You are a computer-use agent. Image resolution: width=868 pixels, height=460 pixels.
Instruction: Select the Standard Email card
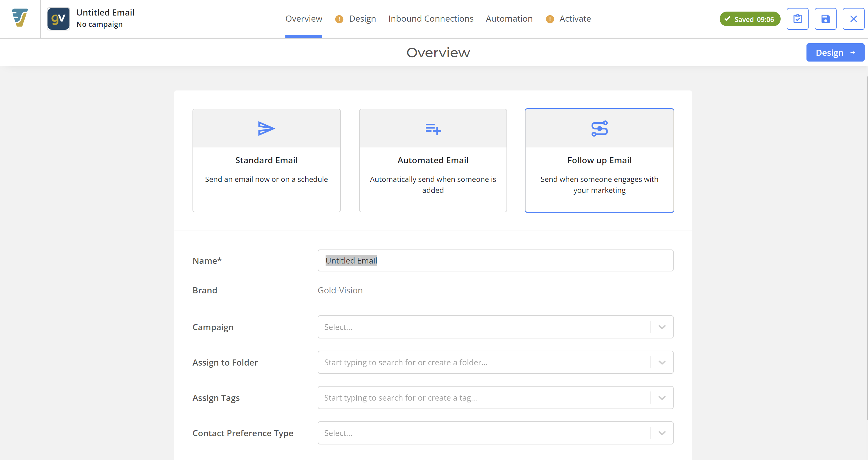(266, 161)
